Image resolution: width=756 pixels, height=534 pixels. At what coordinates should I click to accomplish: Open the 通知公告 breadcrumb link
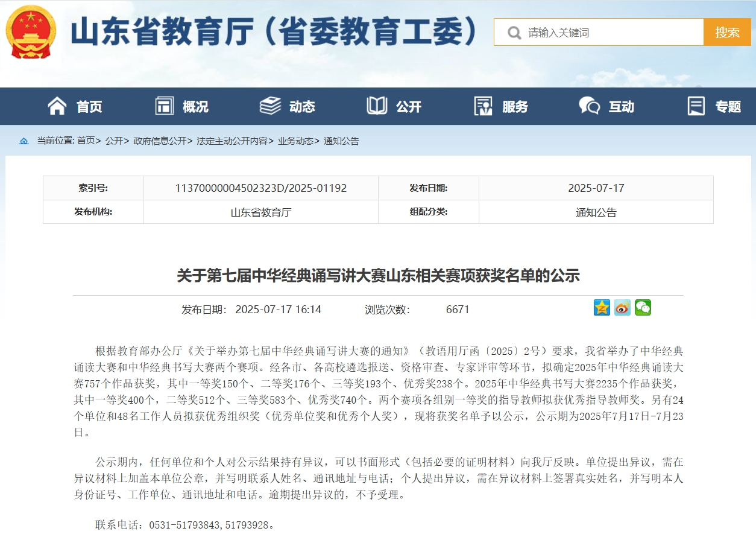pos(341,141)
